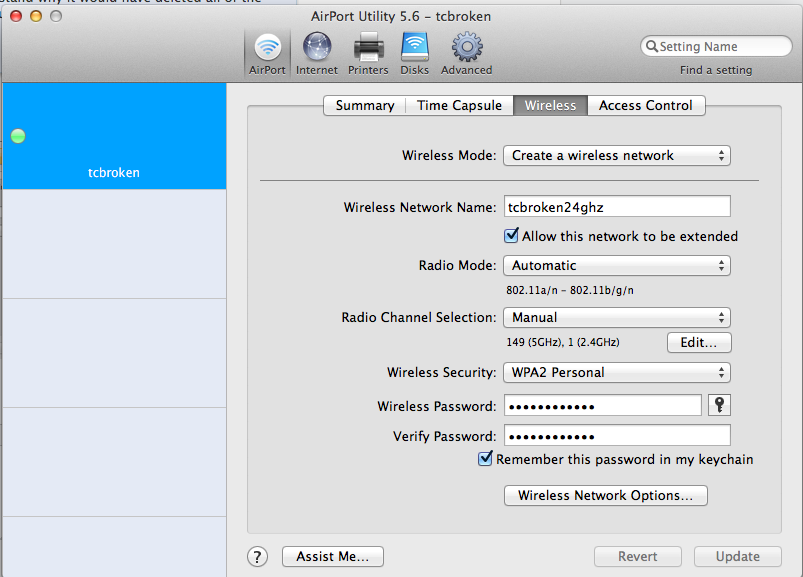The height and width of the screenshot is (577, 803).
Task: Click the Revert button
Action: [638, 557]
